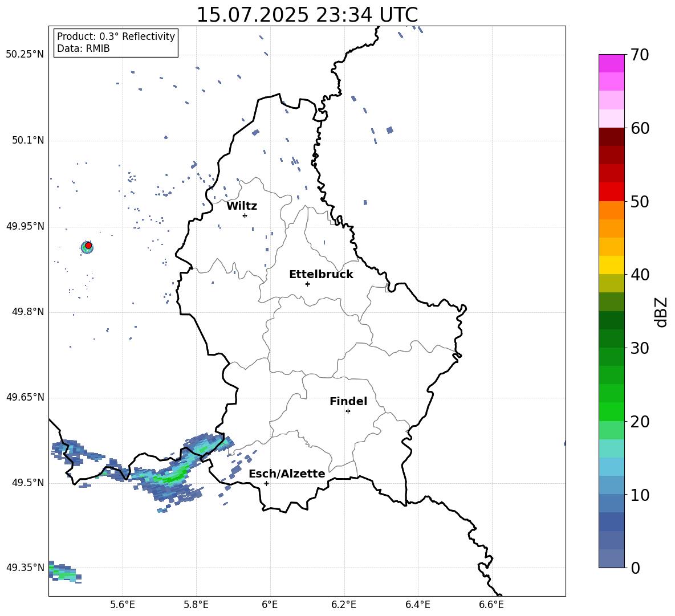Click the 6.4°E longitude tick label
This screenshot has height=616, width=675.
(417, 605)
